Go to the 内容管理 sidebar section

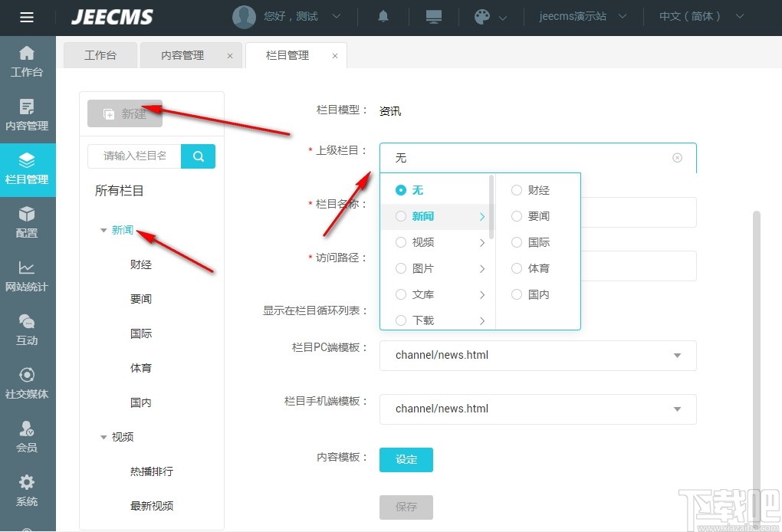point(28,117)
